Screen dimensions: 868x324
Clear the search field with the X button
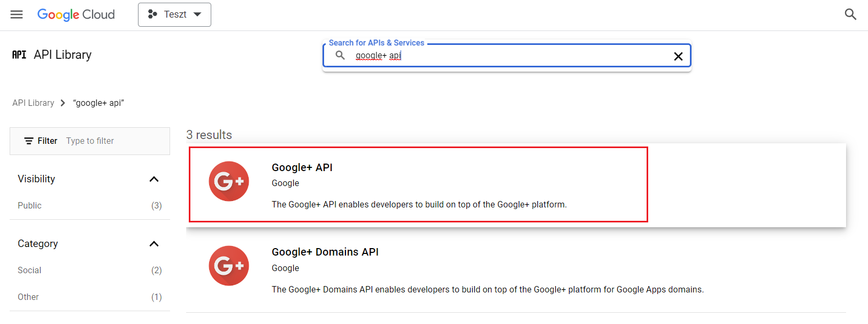678,56
